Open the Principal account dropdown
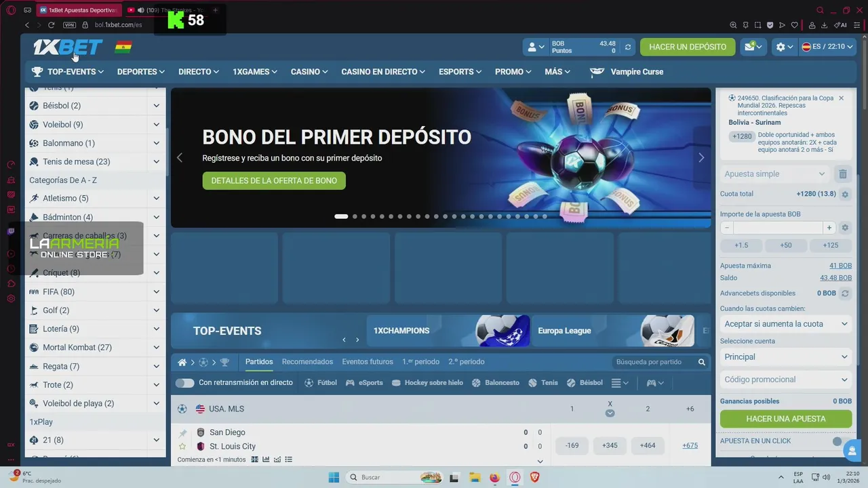The height and width of the screenshot is (488, 868). coord(785,357)
